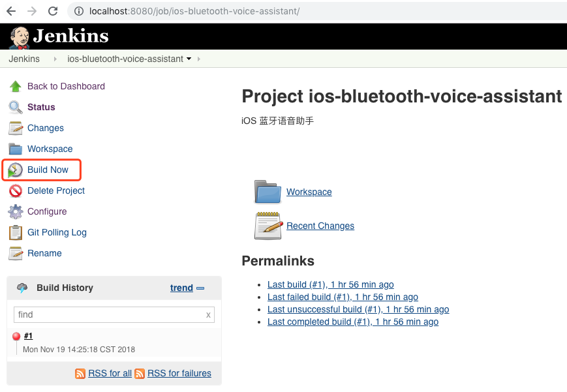567x392 pixels.
Task: Open the ios-bluetooth-voice-assistant breadcrumb dropdown arrow
Action: tap(189, 59)
